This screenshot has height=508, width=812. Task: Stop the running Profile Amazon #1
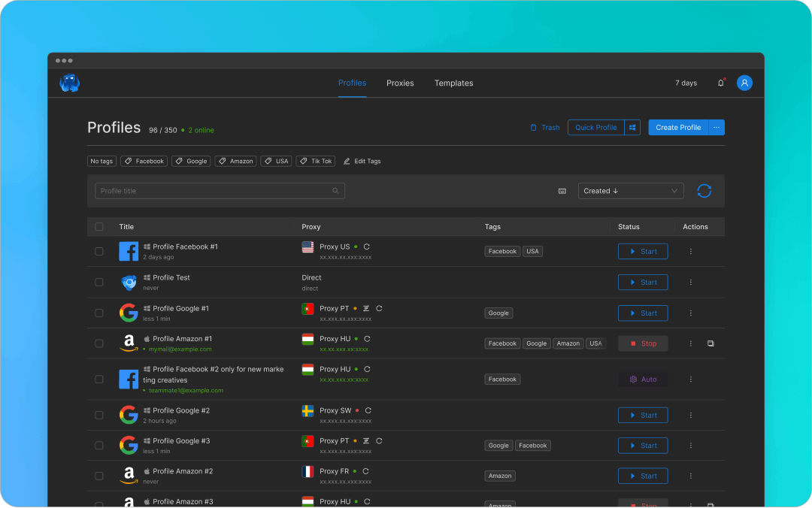point(643,343)
